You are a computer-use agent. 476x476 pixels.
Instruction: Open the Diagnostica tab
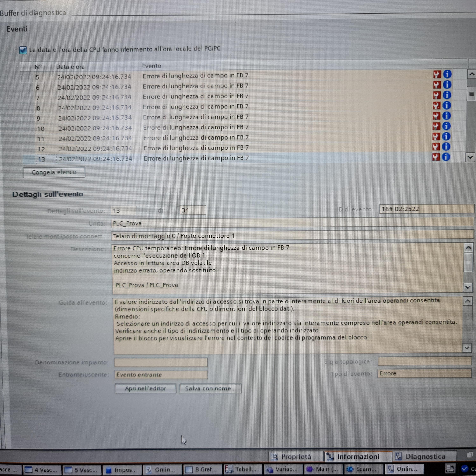point(425,456)
